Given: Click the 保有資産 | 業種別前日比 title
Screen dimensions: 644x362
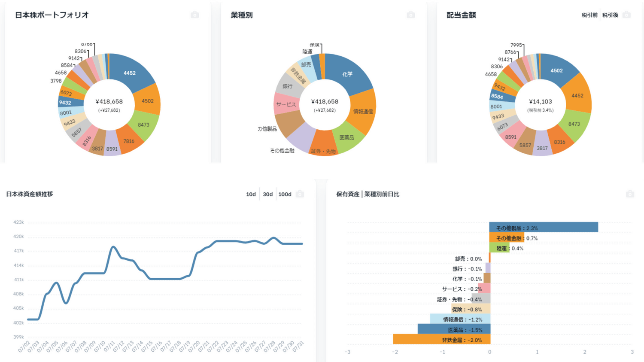Looking at the screenshot, I should click(x=368, y=194).
